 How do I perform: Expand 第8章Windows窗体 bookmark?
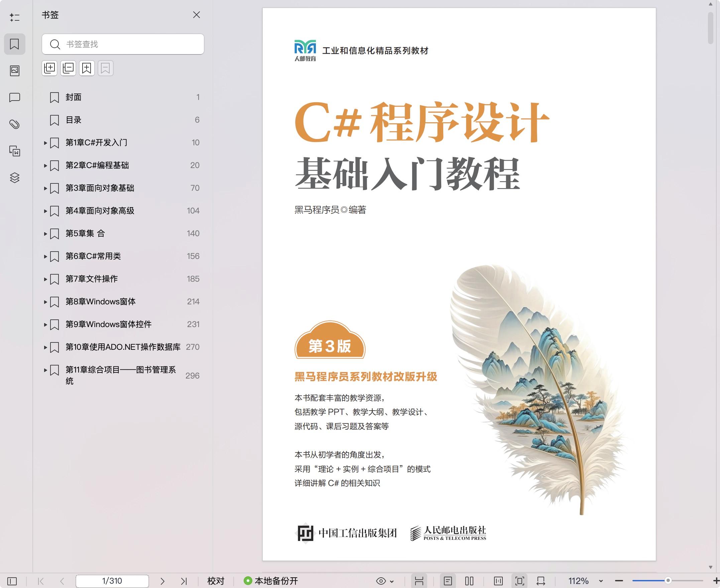tap(45, 302)
